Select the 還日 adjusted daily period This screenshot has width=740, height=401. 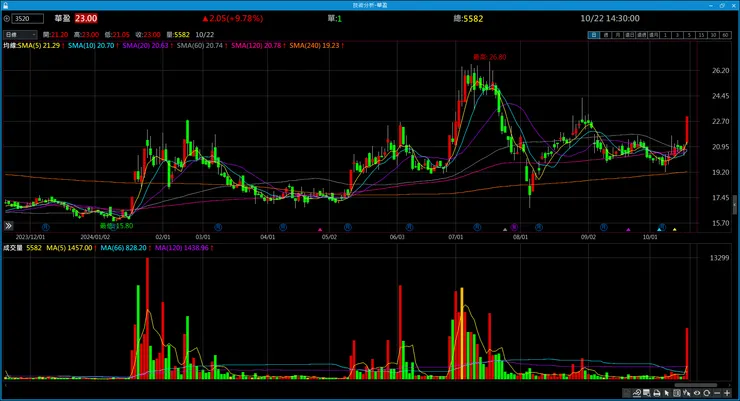[630, 35]
